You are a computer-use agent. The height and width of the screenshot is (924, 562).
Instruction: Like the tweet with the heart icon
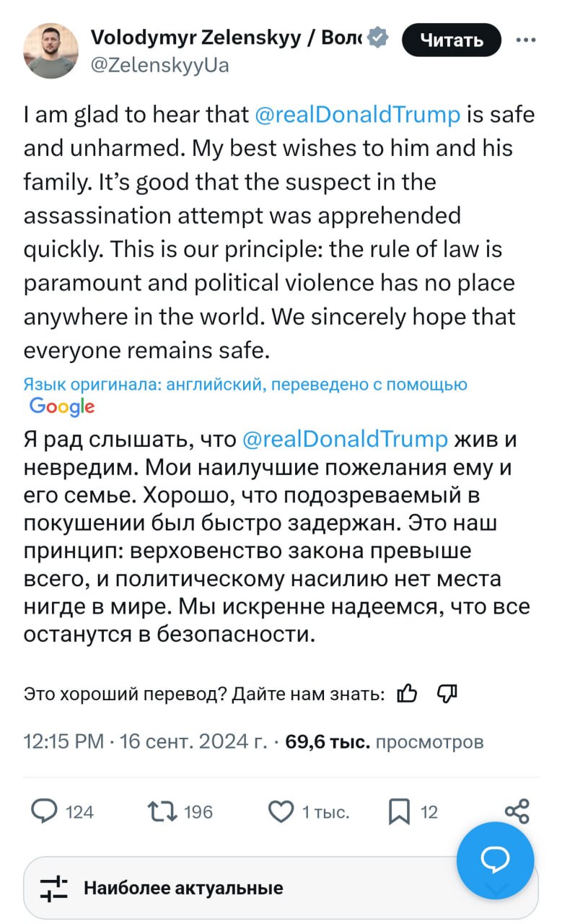280,812
